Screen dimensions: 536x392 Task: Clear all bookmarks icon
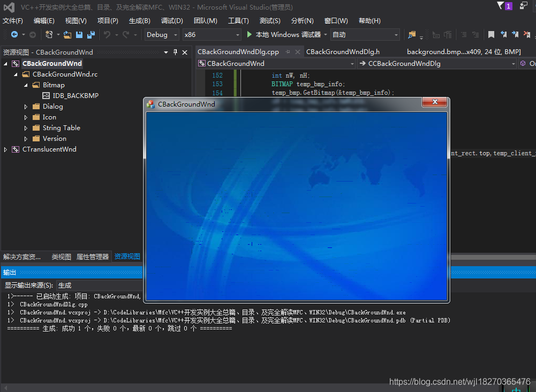click(x=527, y=34)
